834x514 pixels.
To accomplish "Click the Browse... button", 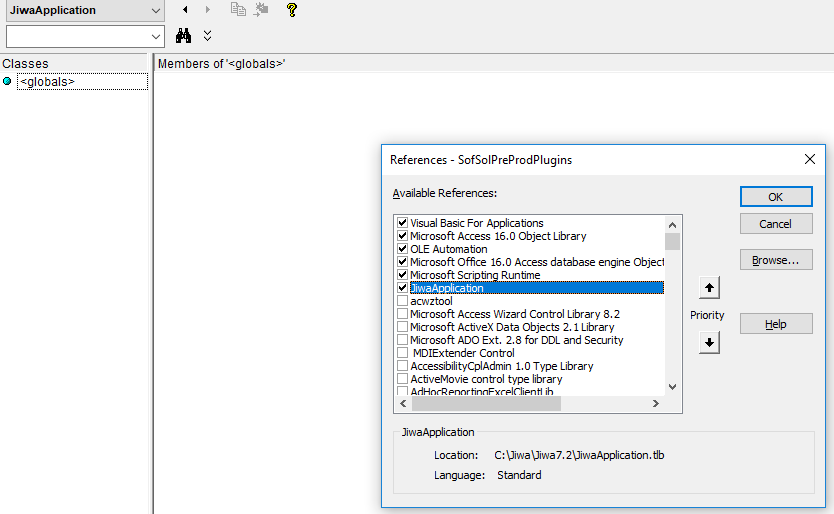I will [775, 260].
